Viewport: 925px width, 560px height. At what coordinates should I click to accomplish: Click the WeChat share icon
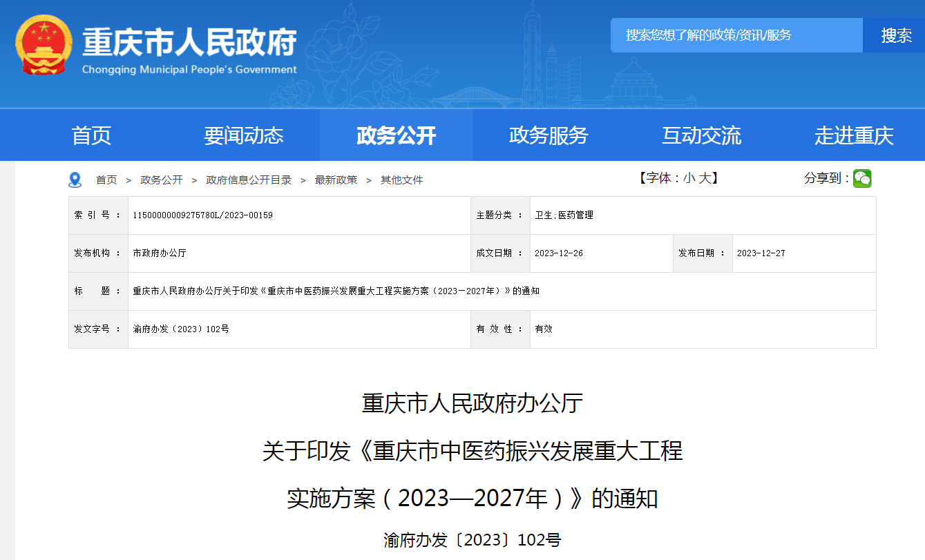point(862,179)
